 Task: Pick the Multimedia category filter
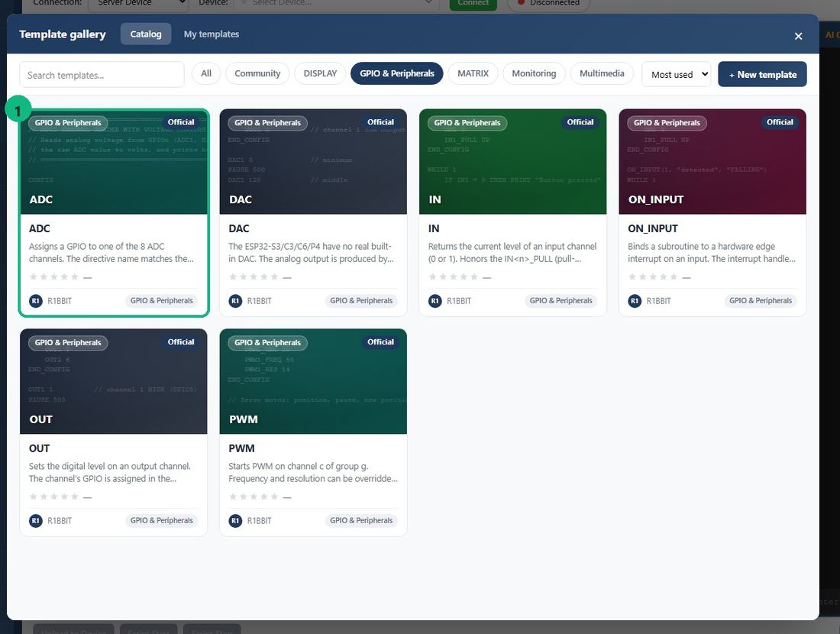(603, 73)
